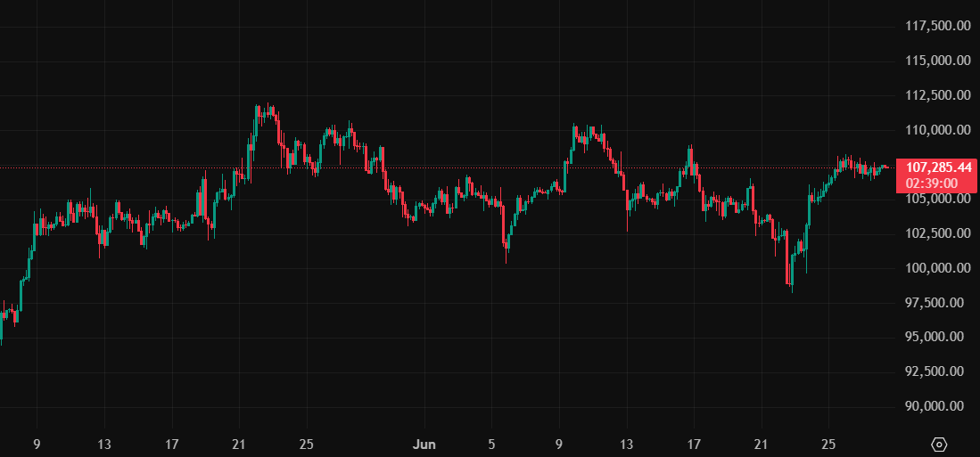The height and width of the screenshot is (457, 980).
Task: Click the date label 13 after Jun
Action: click(x=626, y=445)
